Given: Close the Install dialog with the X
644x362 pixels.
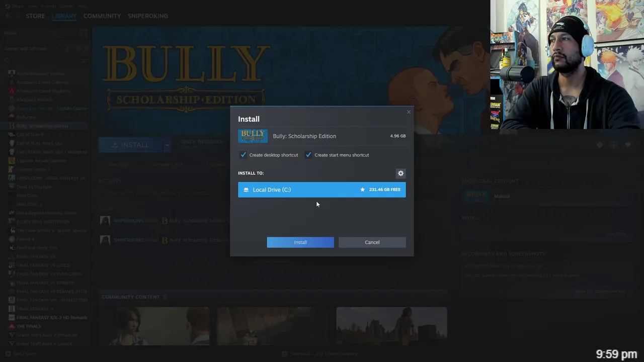Looking at the screenshot, I should 409,112.
